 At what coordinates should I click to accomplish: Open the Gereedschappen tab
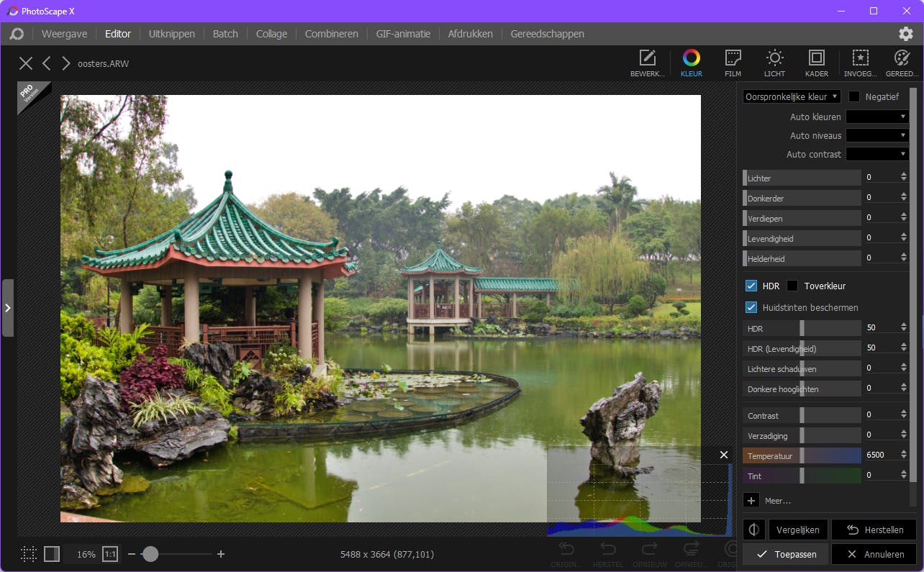[x=548, y=34]
